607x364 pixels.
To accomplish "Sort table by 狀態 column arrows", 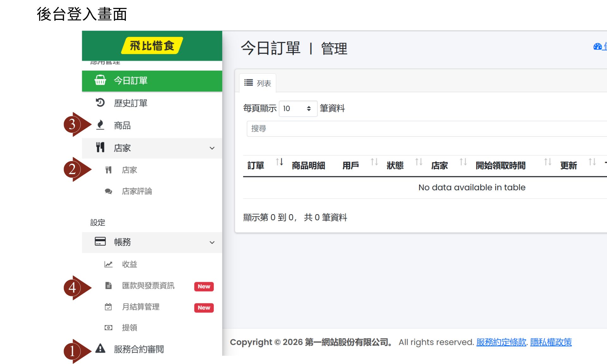I will coord(419,162).
